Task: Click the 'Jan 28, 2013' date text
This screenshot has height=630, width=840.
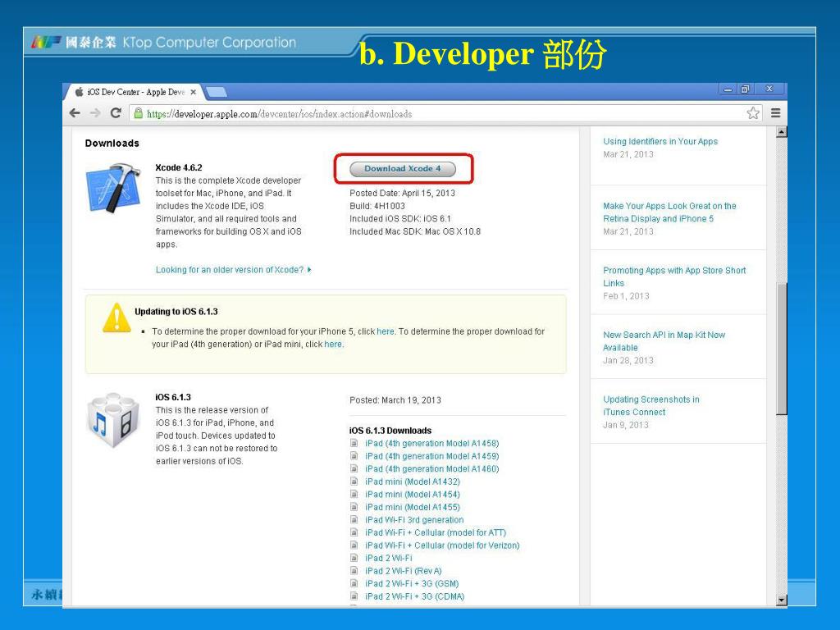Action: point(628,361)
